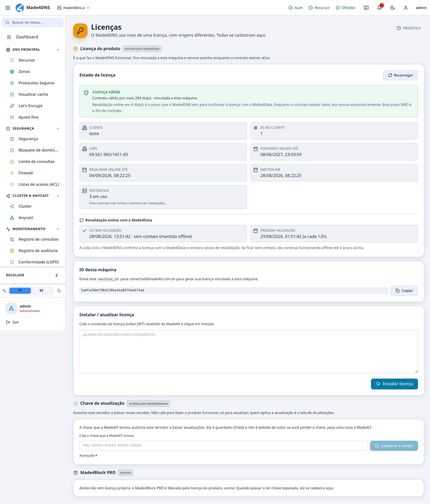
Task: Click the Made4DNS logo
Action: click(x=33, y=8)
